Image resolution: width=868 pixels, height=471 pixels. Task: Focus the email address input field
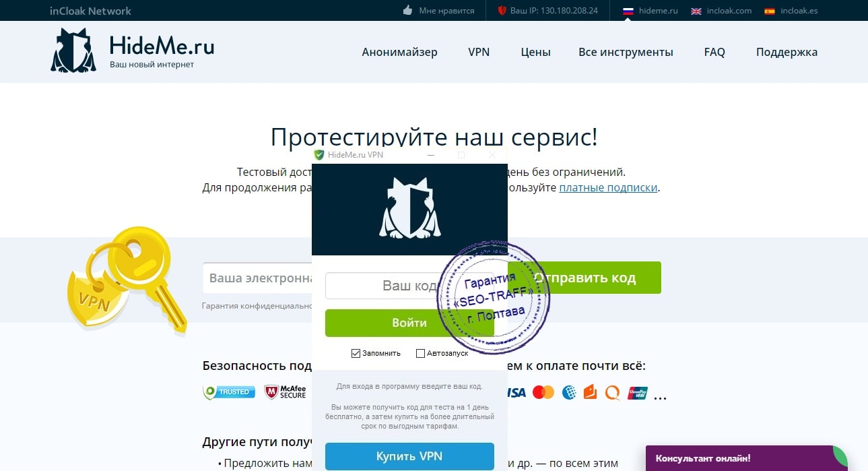point(257,278)
